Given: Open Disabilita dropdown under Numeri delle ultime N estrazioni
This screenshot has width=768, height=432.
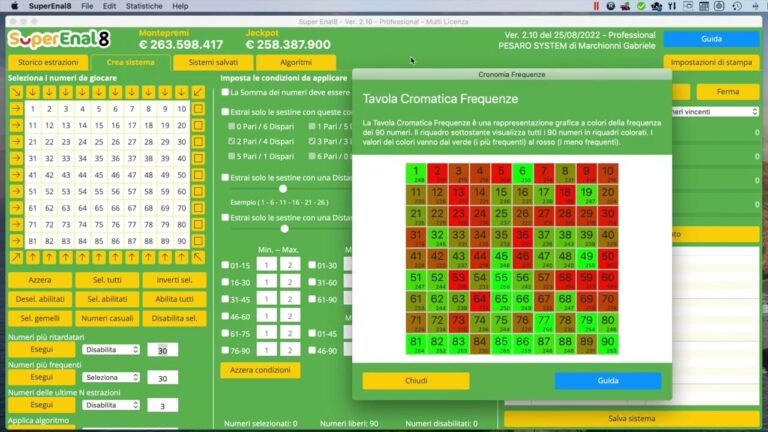Looking at the screenshot, I should (x=111, y=405).
